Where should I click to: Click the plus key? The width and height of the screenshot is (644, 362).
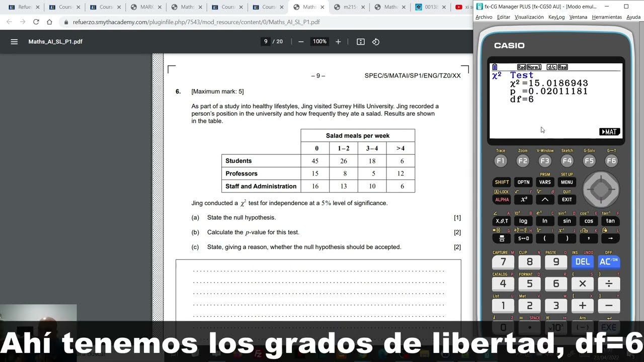tap(583, 306)
